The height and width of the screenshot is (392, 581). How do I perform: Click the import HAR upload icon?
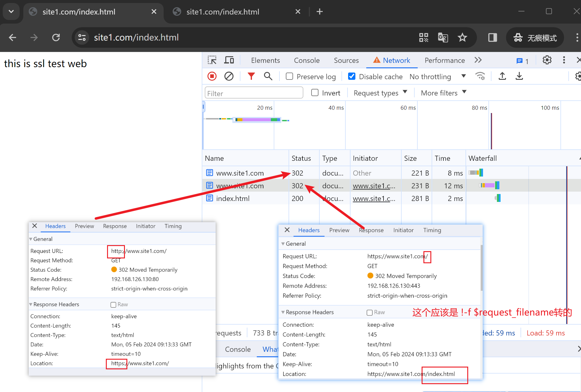[502, 76]
